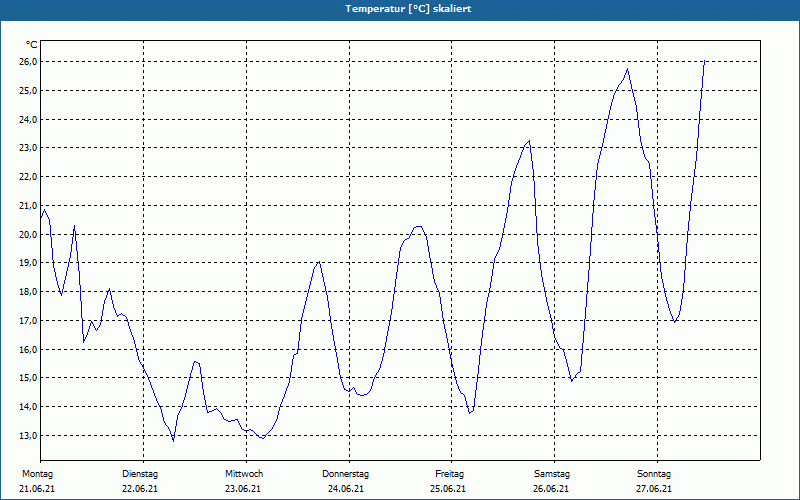Select the °C unit label
The height and width of the screenshot is (500, 800).
click(x=32, y=45)
